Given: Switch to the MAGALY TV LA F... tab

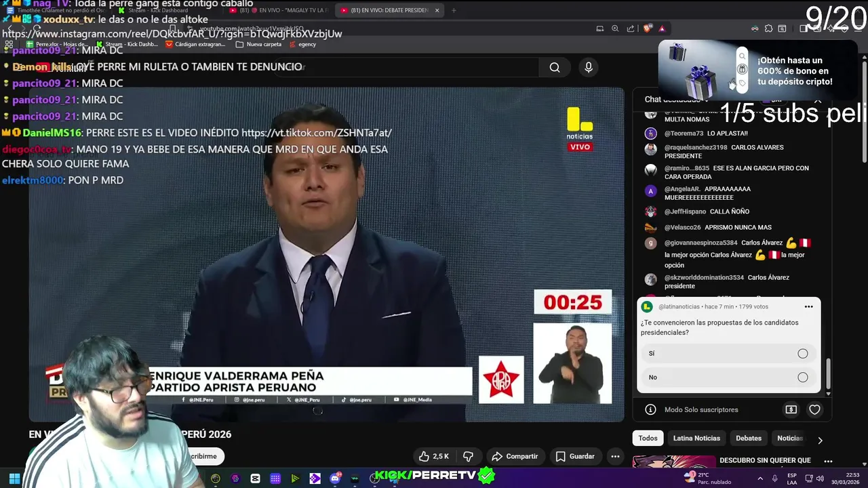Looking at the screenshot, I should pos(278,10).
